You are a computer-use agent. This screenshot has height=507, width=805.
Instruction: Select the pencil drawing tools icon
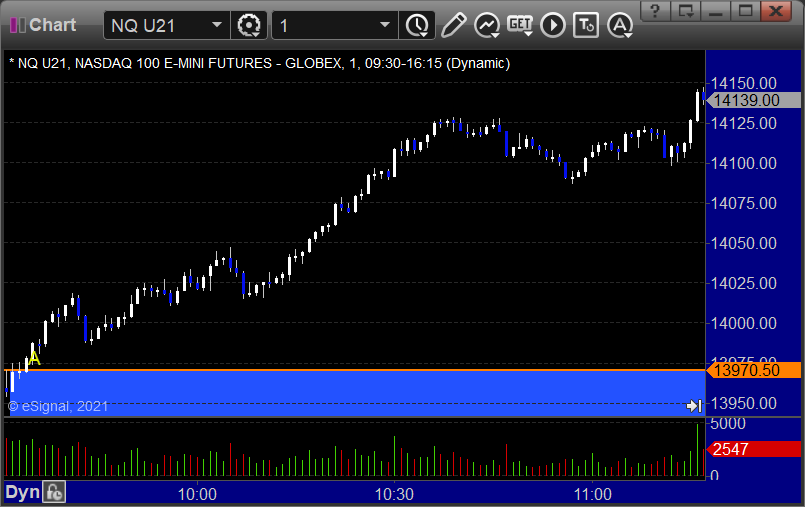click(x=453, y=25)
